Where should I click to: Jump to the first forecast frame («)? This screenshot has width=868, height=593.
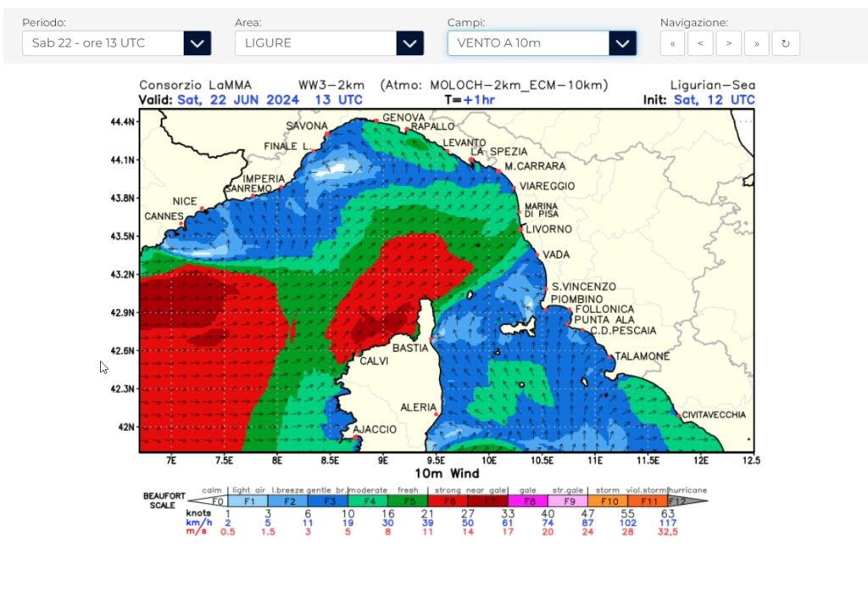click(x=672, y=43)
